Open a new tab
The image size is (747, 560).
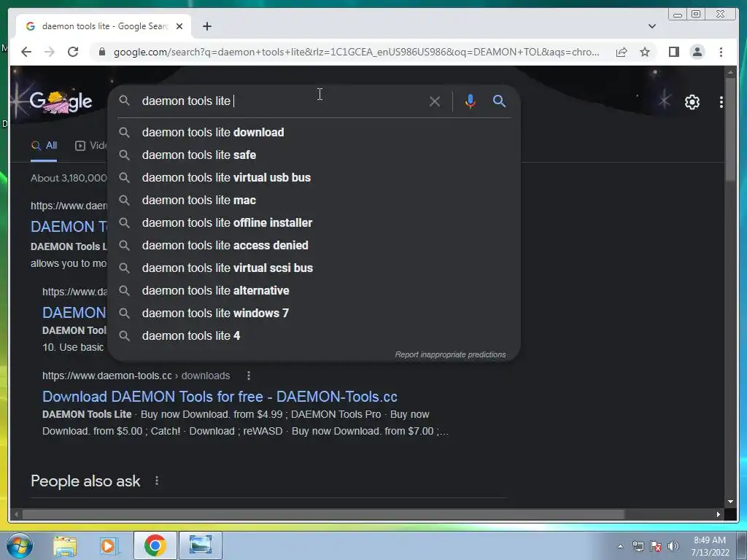pyautogui.click(x=206, y=26)
